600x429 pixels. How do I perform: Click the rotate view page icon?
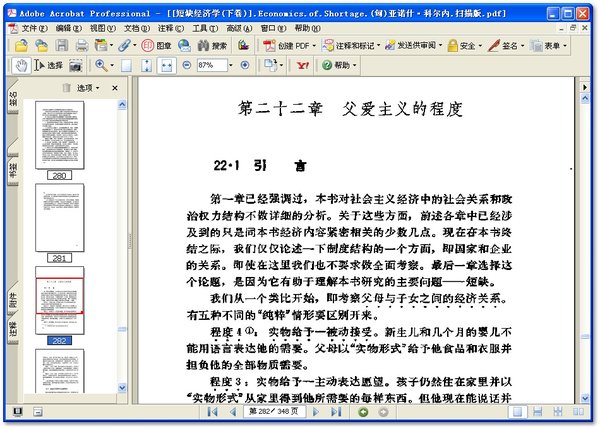click(271, 65)
